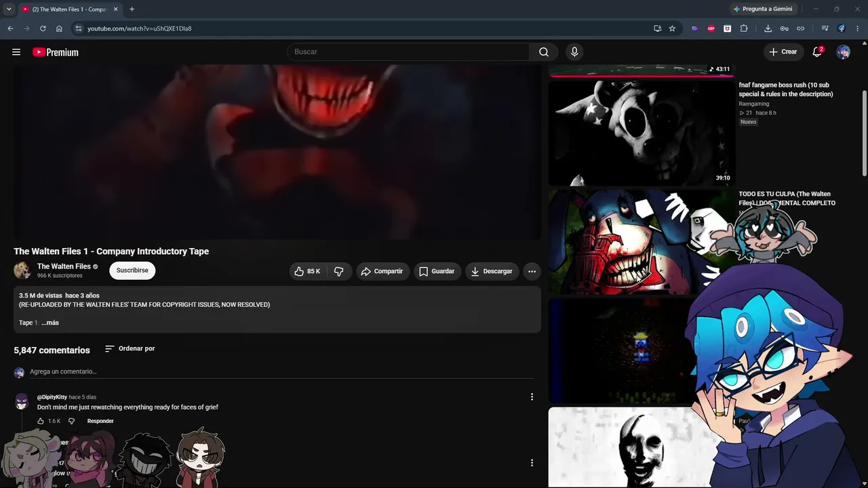Image resolution: width=868 pixels, height=488 pixels.
Task: Open options for DipityKitty's comment
Action: tap(532, 396)
